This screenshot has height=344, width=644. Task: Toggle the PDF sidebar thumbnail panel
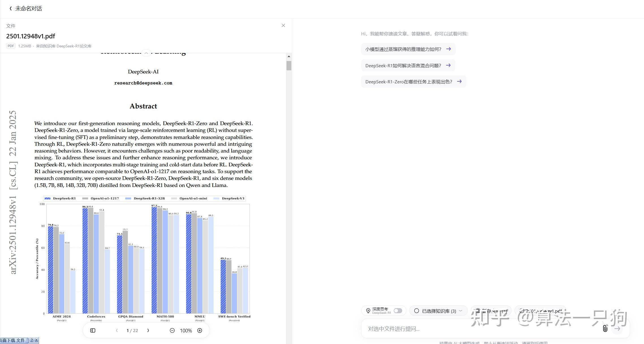pyautogui.click(x=93, y=330)
